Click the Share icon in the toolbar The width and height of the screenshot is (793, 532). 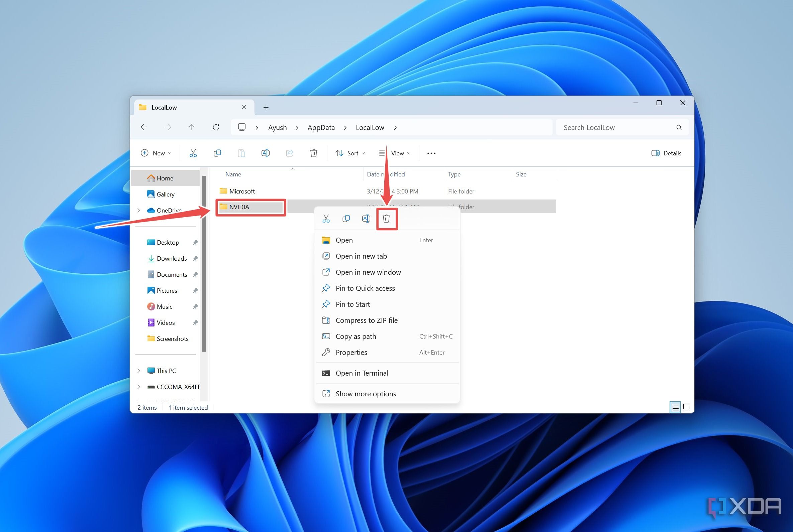tap(290, 153)
